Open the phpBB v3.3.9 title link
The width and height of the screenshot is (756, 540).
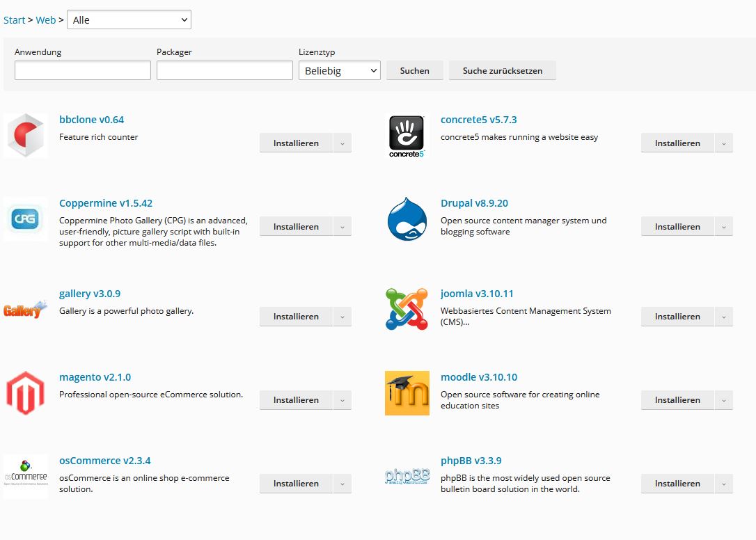pos(471,461)
